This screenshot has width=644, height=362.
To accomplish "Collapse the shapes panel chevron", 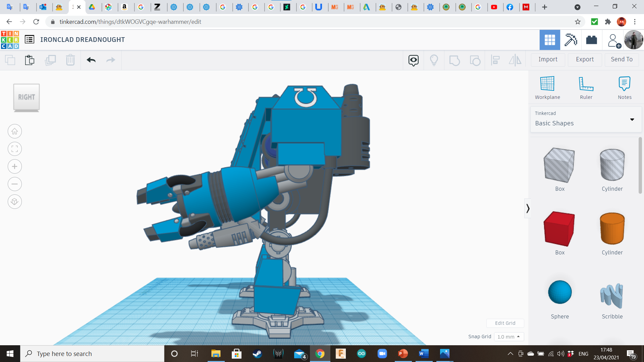I will [x=528, y=208].
